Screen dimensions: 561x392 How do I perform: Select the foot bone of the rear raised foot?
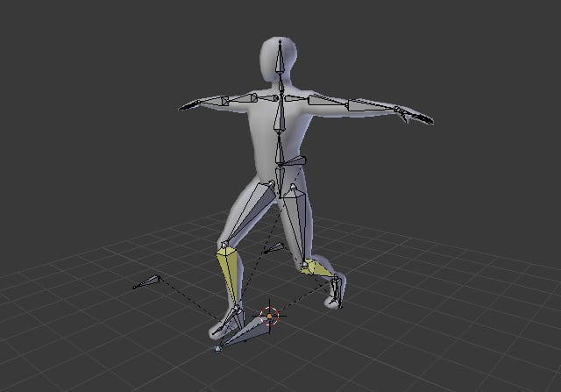click(x=337, y=289)
